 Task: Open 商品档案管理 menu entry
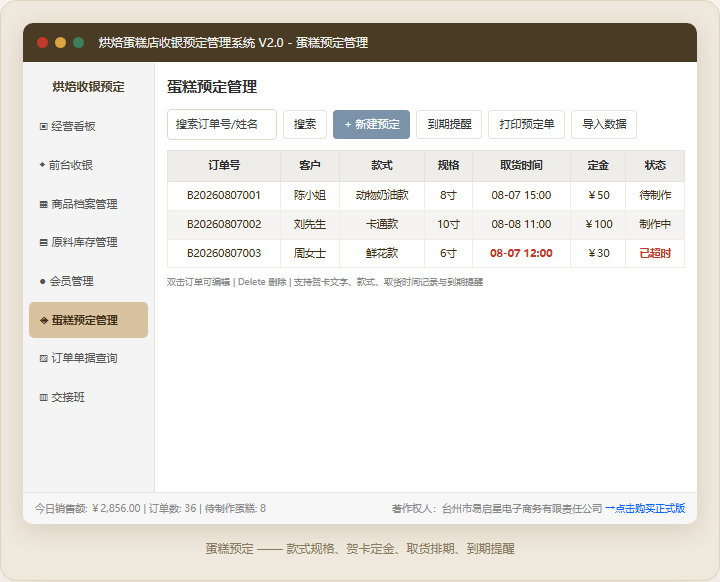point(88,204)
